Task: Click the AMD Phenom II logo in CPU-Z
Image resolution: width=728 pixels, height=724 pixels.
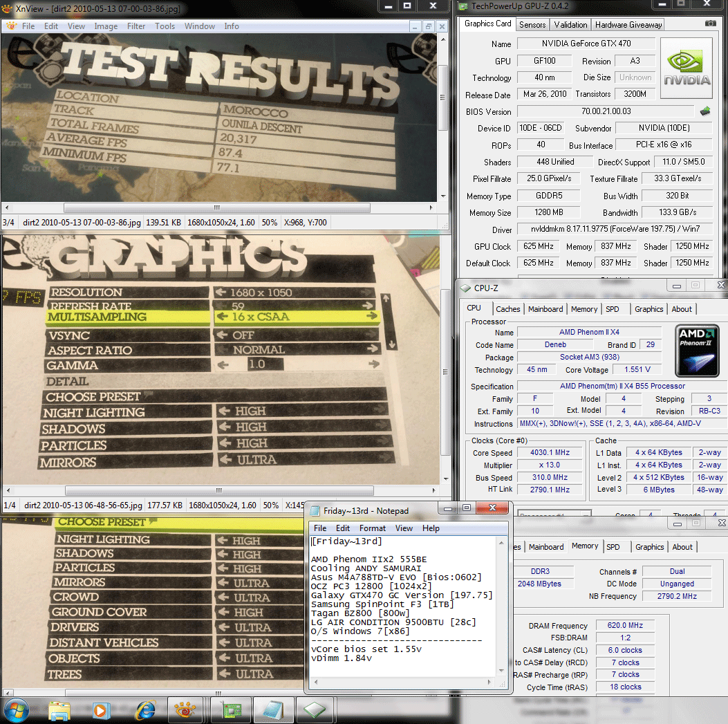Action: click(x=697, y=351)
